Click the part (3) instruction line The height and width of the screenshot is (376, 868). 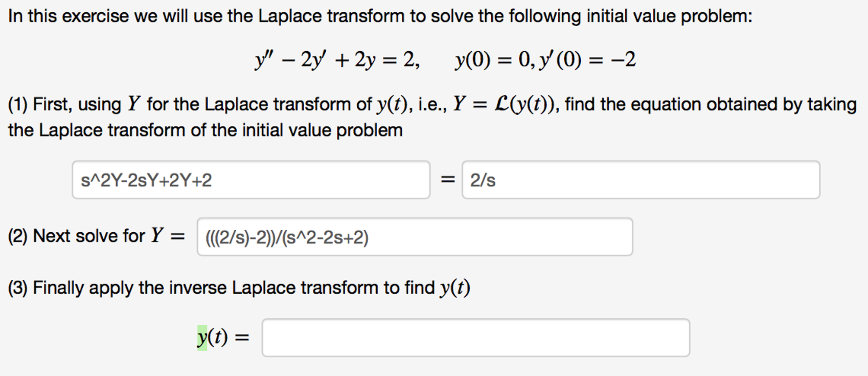240,287
